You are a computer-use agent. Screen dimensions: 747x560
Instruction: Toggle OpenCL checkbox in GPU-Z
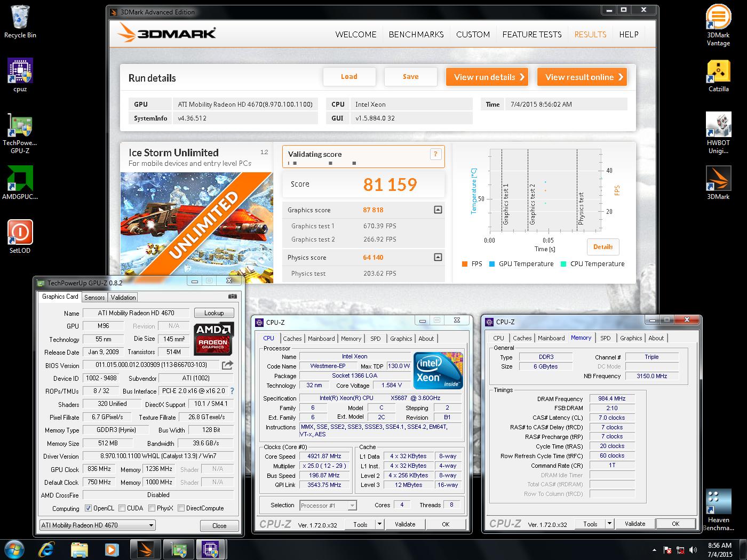coord(89,508)
